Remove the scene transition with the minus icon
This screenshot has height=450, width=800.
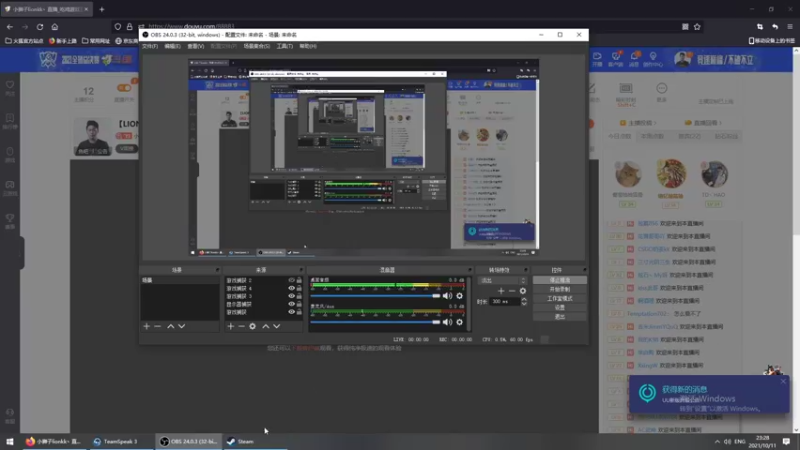[x=512, y=291]
